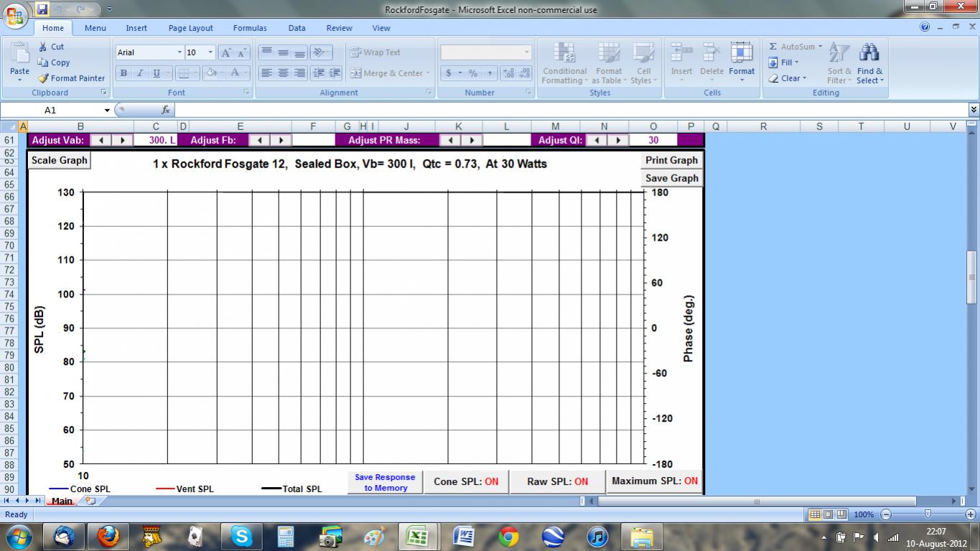Toggle underline formatting
Viewport: 980px width, 551px height.
[x=156, y=73]
